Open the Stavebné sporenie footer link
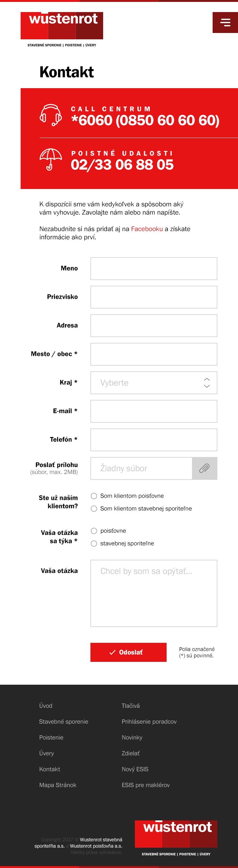The width and height of the screenshot is (238, 868). click(x=63, y=721)
